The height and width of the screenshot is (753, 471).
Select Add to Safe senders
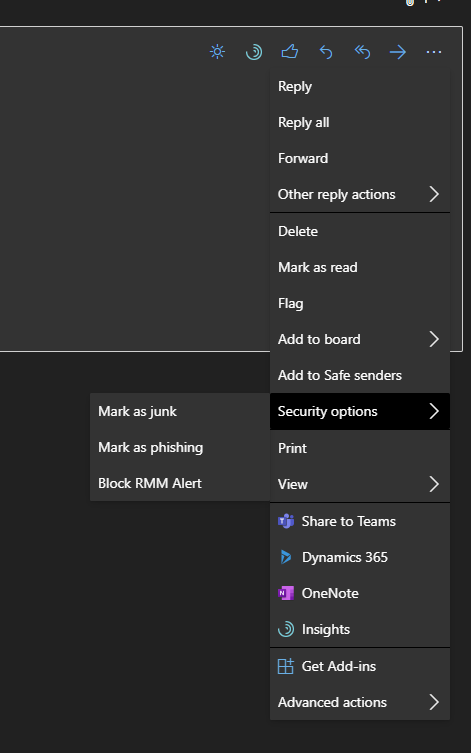point(360,376)
